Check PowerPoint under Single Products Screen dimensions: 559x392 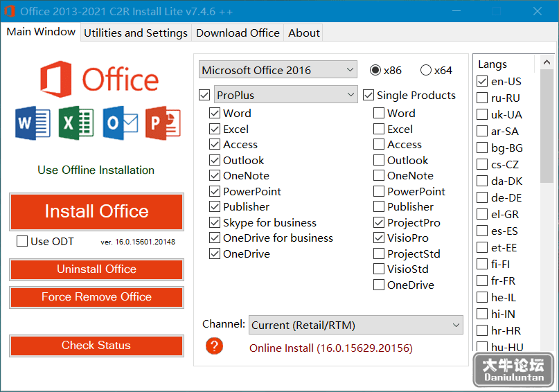379,191
